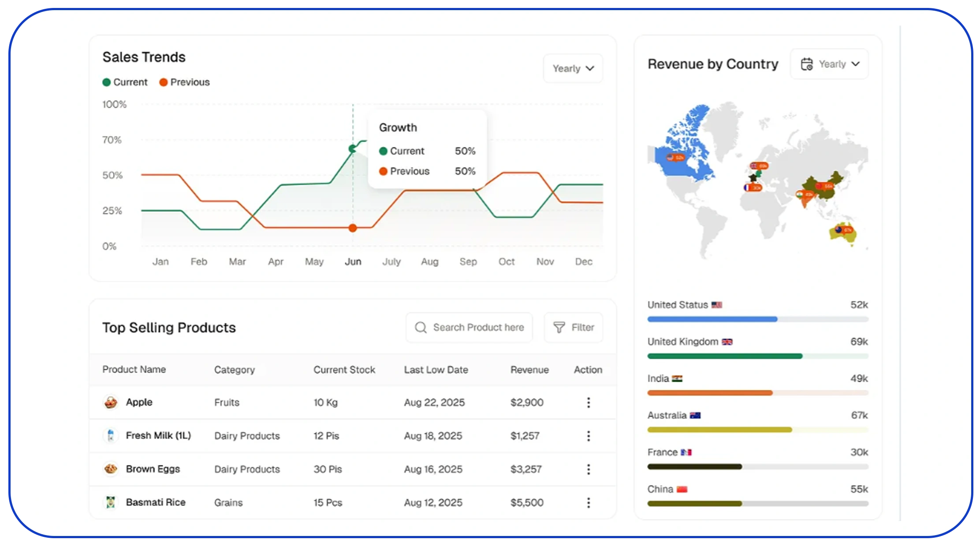Sort by the Current Stock column header
This screenshot has height=547, width=980.
344,370
